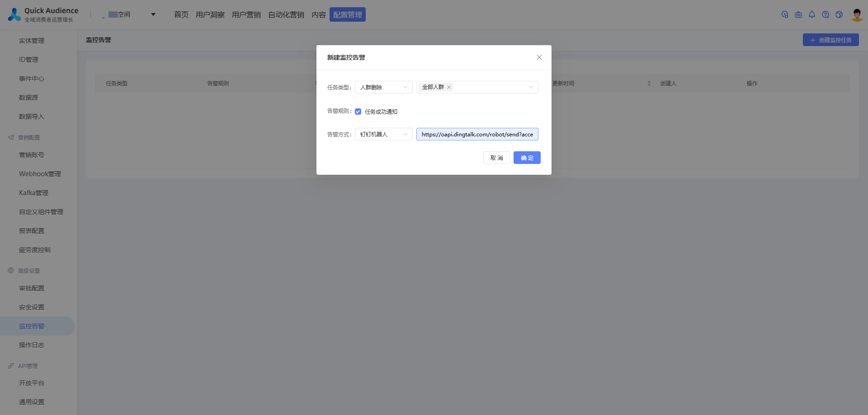Click the 高级设置 section icon
868x415 pixels.
tap(11, 270)
